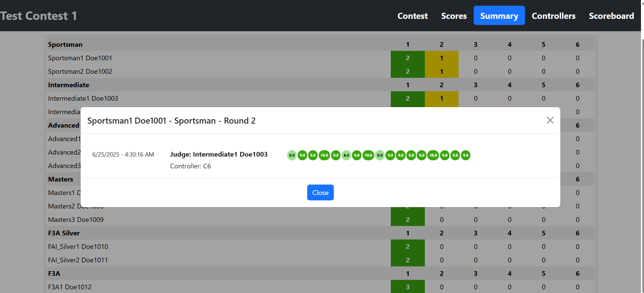644x293 pixels.
Task: Click the second 8.0 score badge
Action: pos(346,155)
